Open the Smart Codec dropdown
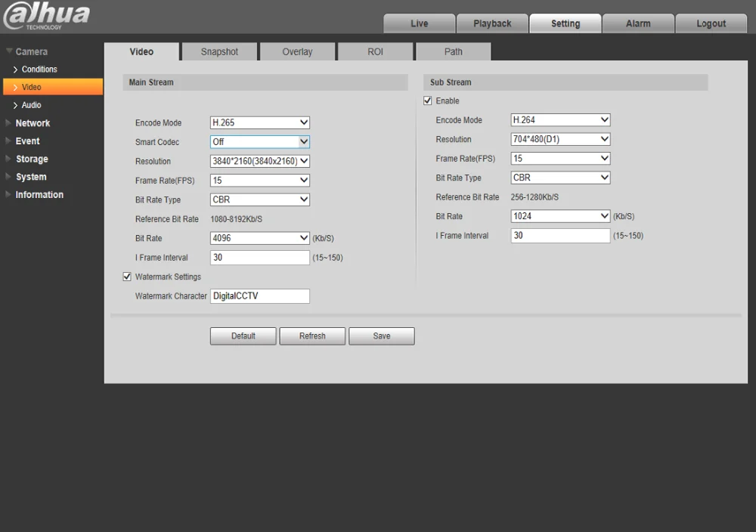The image size is (756, 532). point(260,142)
